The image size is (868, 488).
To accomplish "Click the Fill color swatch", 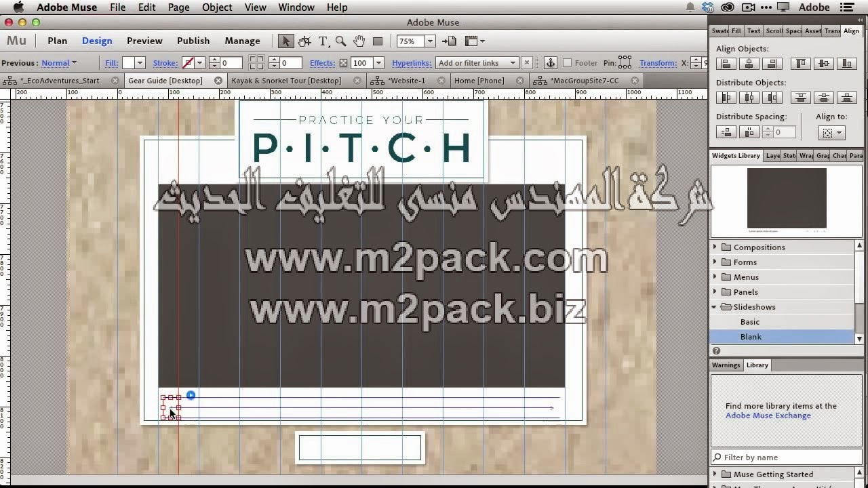I will point(128,63).
